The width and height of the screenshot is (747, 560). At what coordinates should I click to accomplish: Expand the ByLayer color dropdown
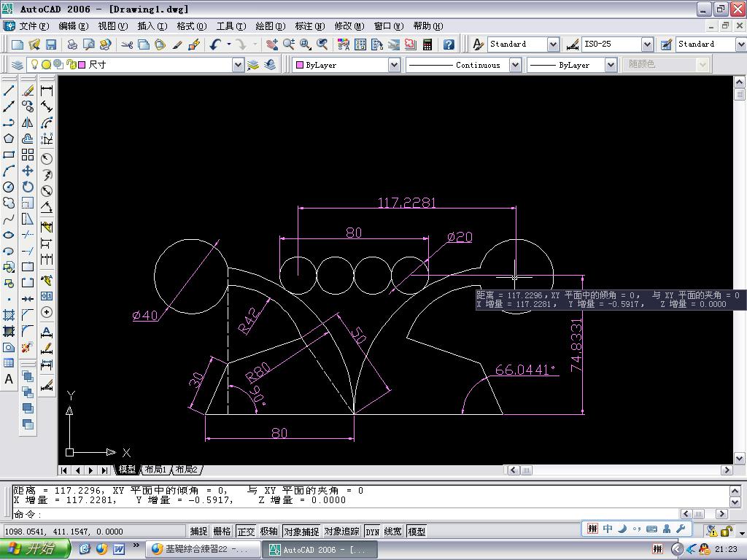point(394,65)
